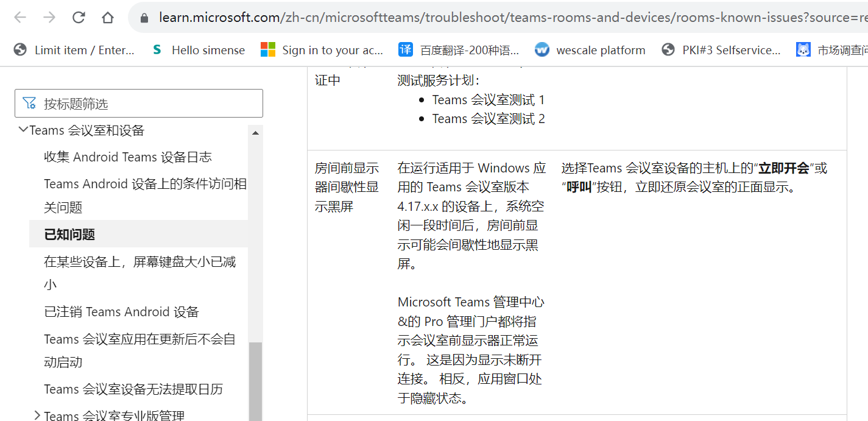The image size is (868, 421).
Task: Click the S icon of Hello simense bookmark
Action: coord(157,50)
